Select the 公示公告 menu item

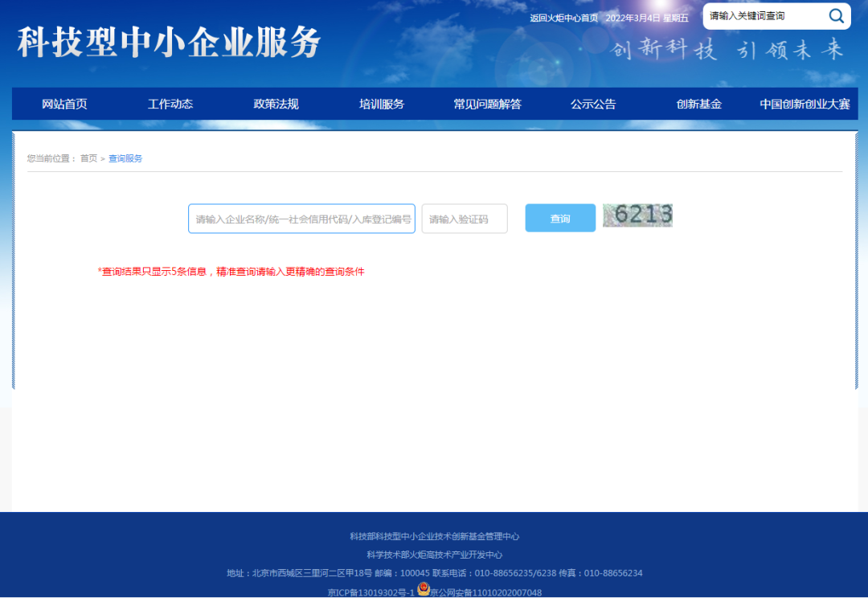click(x=593, y=103)
